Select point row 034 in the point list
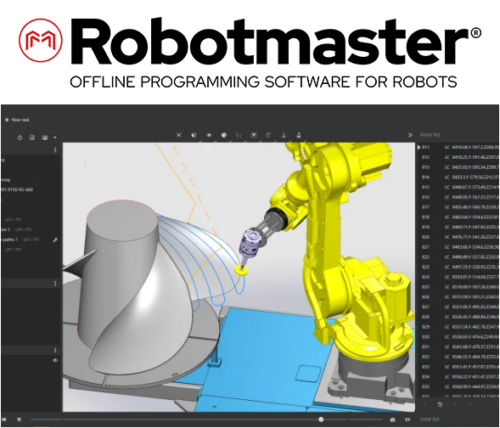This screenshot has height=428, width=500. (x=459, y=377)
